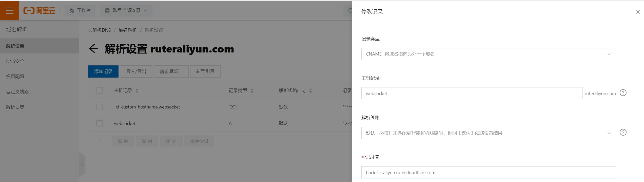
Task: Open the 记录类型 CNAME dropdown
Action: pos(488,54)
